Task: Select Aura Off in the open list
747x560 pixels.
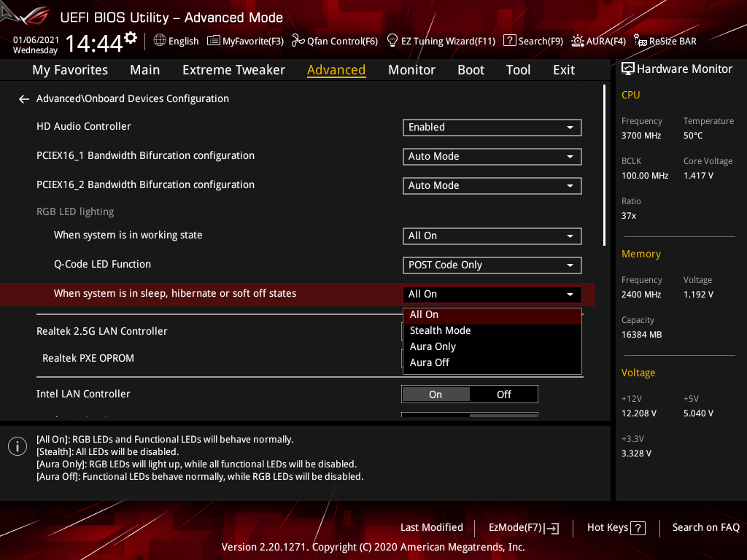Action: coord(492,362)
